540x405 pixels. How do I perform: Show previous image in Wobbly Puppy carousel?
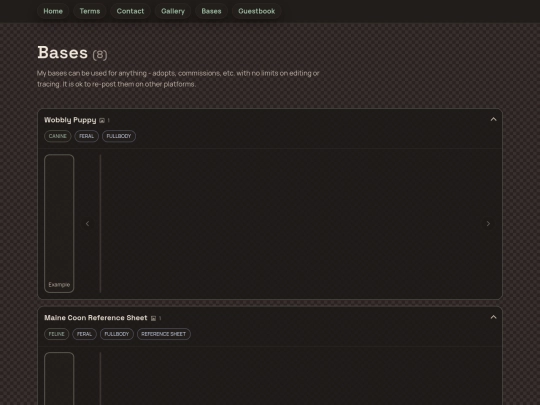(x=87, y=224)
